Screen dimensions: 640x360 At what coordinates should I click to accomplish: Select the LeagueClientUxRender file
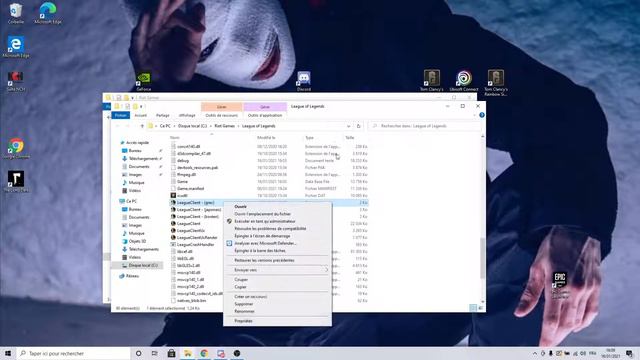197,237
